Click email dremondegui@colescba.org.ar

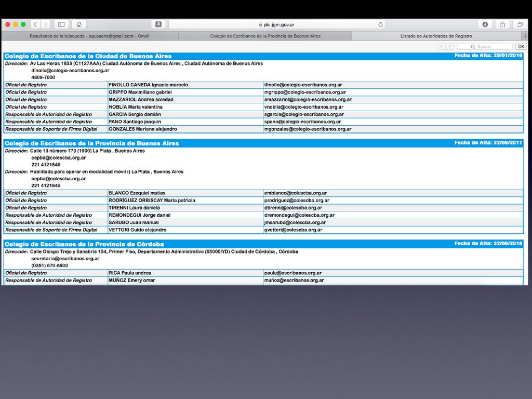tap(300, 216)
